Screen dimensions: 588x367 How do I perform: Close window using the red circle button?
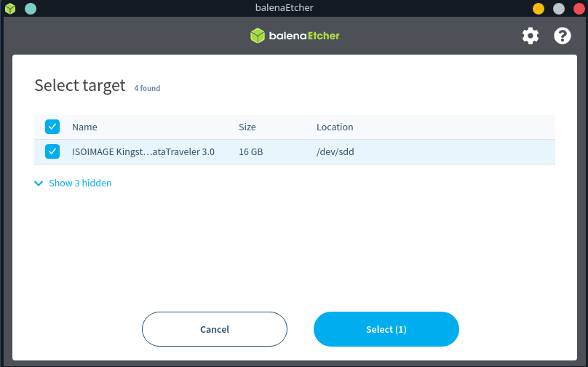(x=579, y=9)
